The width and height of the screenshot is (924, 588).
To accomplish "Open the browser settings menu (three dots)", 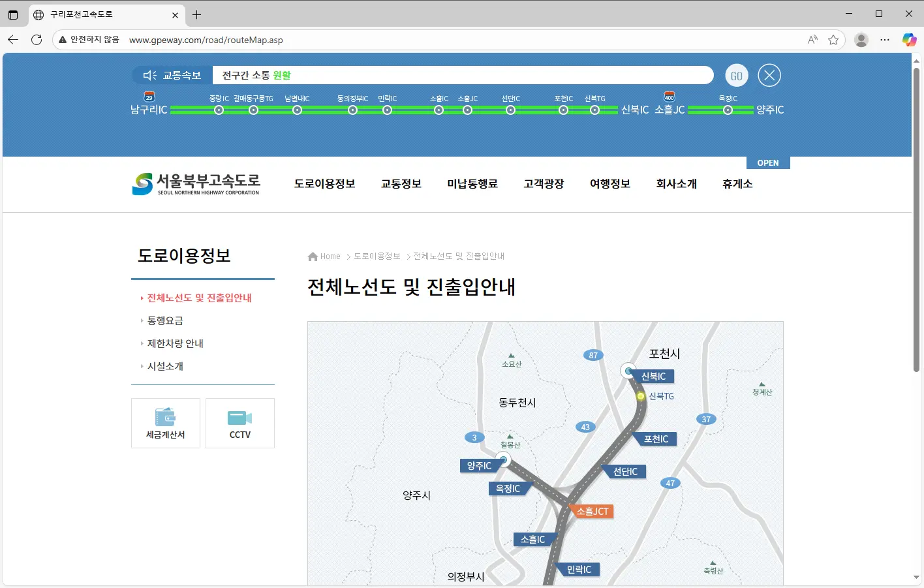I will click(885, 40).
